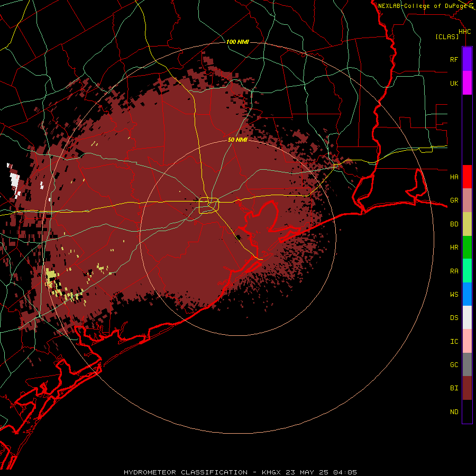Click the yellow highway loop at radar center
Image resolution: width=476 pixels, height=476 pixels.
pyautogui.click(x=209, y=206)
